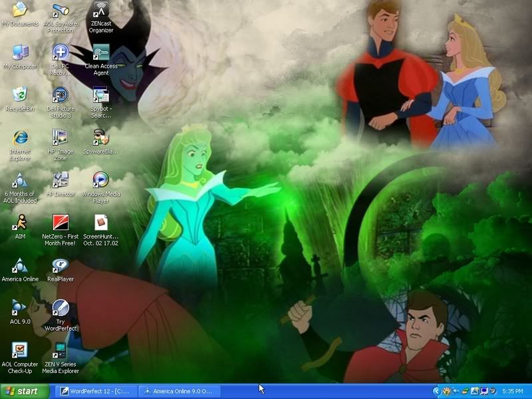This screenshot has width=532, height=399.
Task: Select the AOL Computer Check-Up icon
Action: (20, 350)
